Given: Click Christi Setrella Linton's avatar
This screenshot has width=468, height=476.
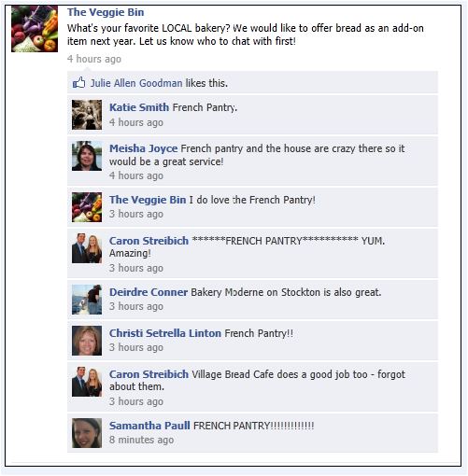Looking at the screenshot, I should click(87, 341).
